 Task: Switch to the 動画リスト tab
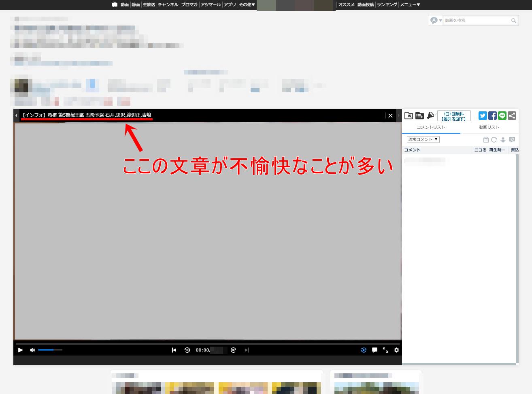pos(489,127)
